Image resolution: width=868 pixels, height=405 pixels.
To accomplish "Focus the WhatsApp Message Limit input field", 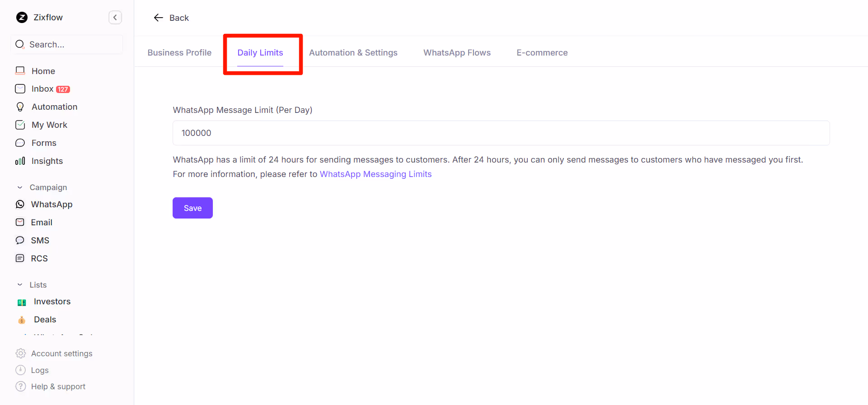I will coord(501,133).
